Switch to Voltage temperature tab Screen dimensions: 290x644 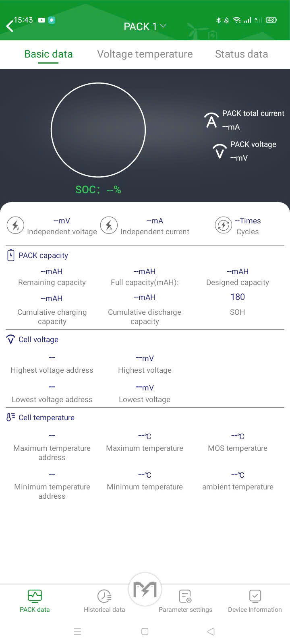click(145, 54)
